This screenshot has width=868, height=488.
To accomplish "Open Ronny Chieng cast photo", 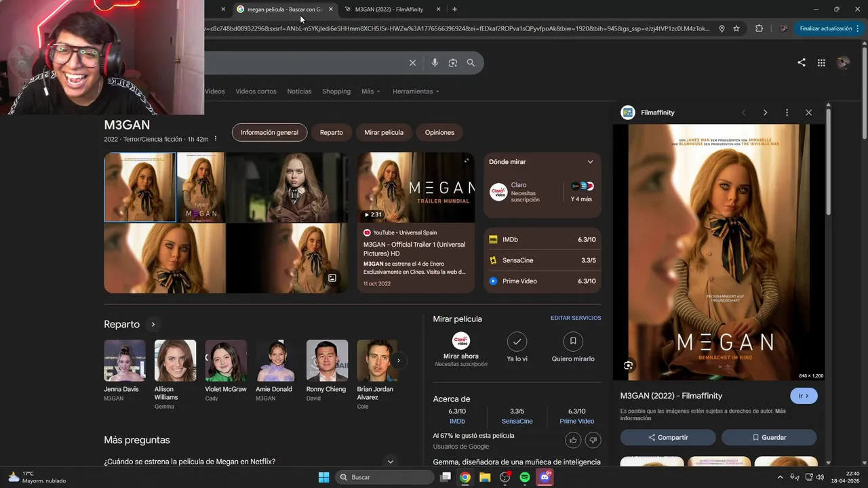I will [327, 361].
